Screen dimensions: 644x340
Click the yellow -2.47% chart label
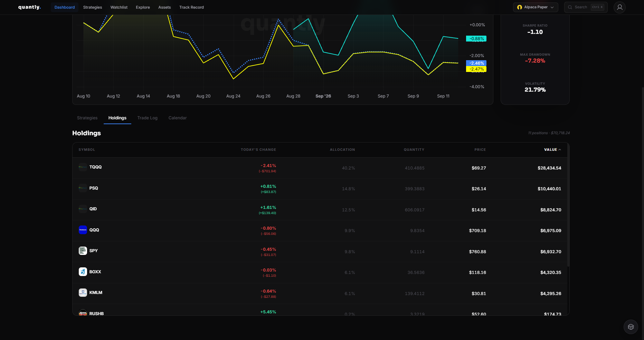(476, 69)
